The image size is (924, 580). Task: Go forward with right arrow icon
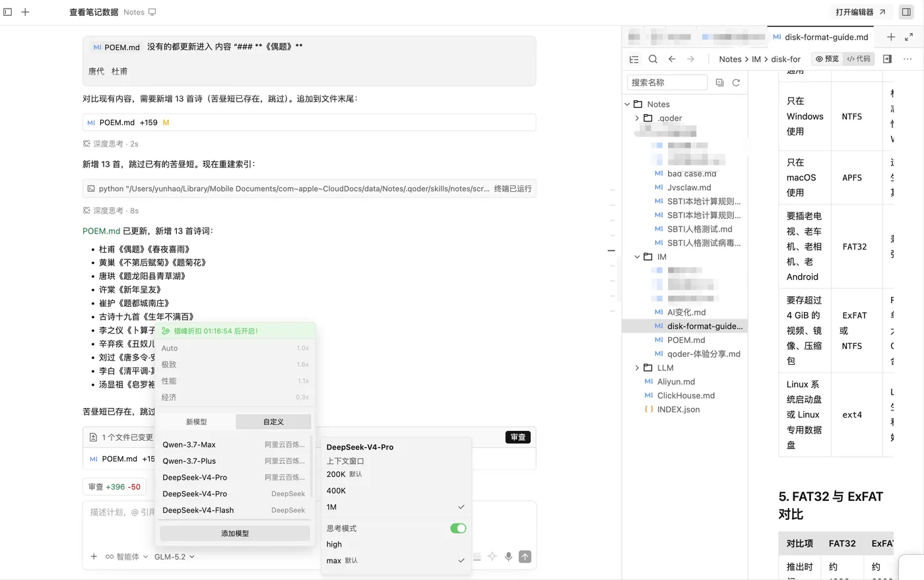click(x=690, y=59)
